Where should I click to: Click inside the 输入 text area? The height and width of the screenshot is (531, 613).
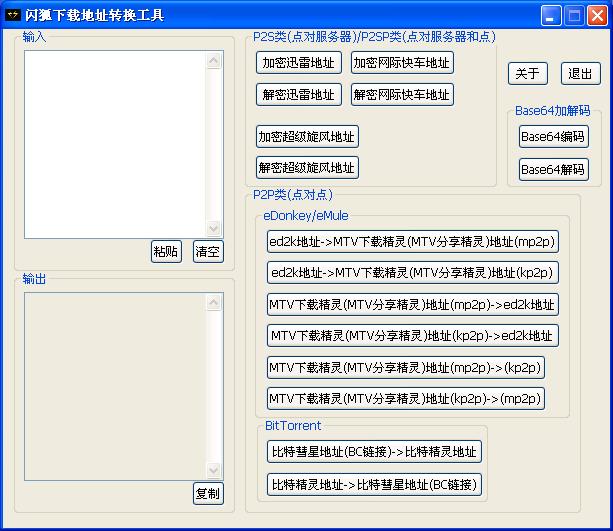115,145
